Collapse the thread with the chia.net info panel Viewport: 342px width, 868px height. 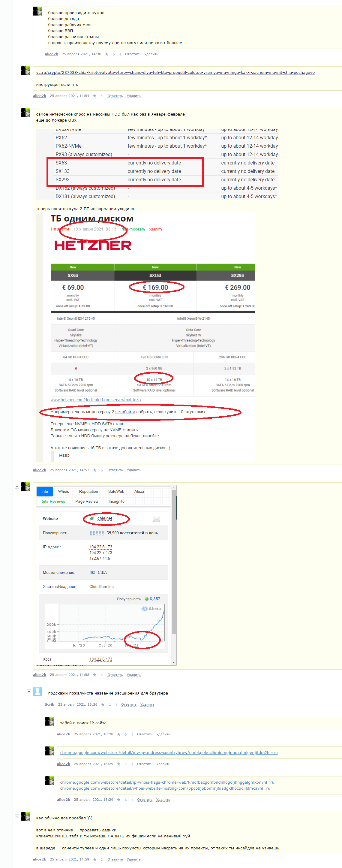[x=17, y=486]
